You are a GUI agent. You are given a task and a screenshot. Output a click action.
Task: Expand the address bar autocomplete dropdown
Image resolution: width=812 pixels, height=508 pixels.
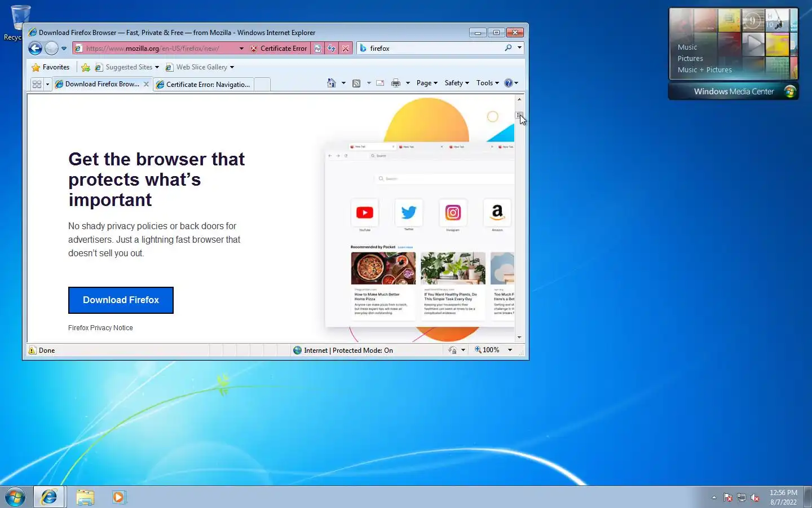241,49
